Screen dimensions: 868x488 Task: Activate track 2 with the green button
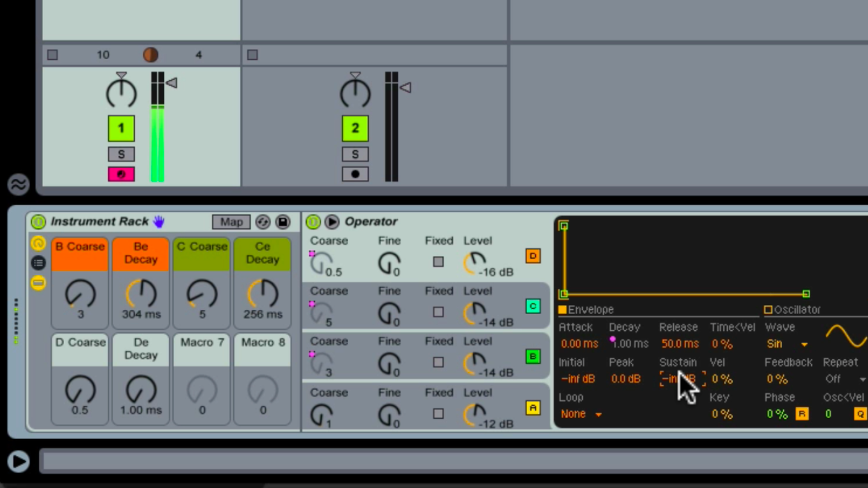[x=355, y=128]
